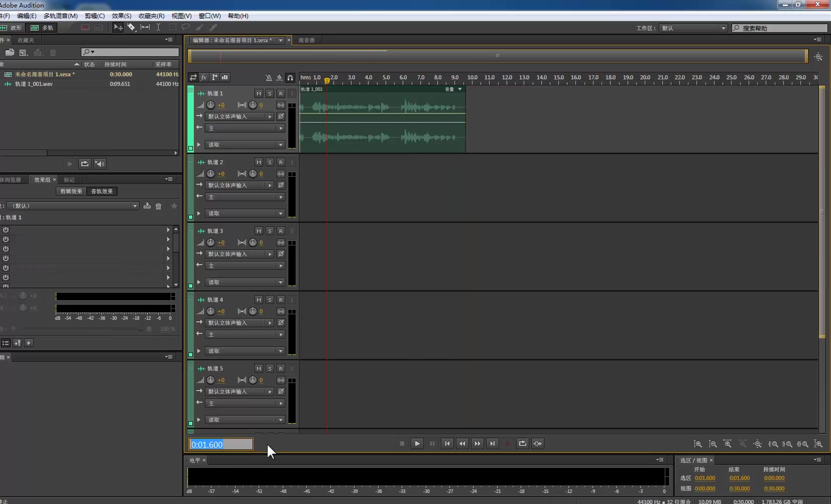The image size is (831, 504).
Task: Rewind the playhead
Action: point(462,443)
